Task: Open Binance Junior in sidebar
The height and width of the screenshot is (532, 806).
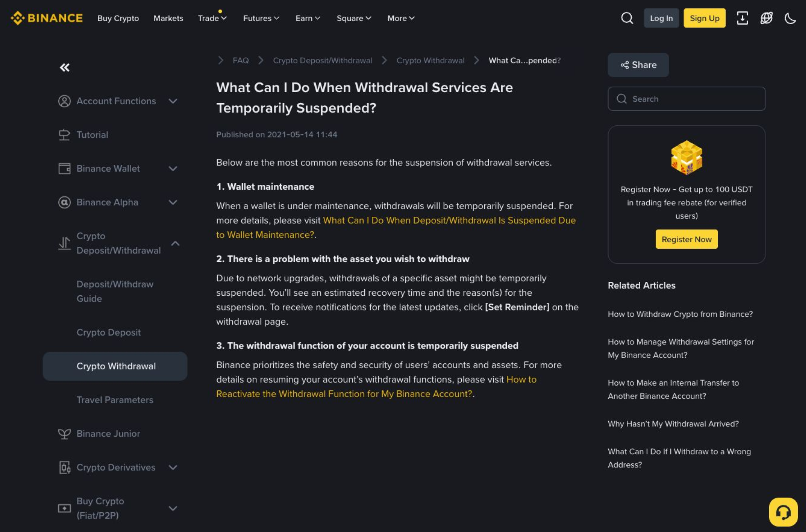Action: click(108, 434)
